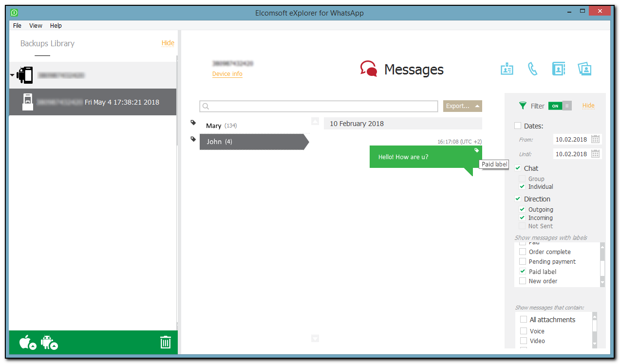Open the Until date calendar picker

pyautogui.click(x=595, y=154)
